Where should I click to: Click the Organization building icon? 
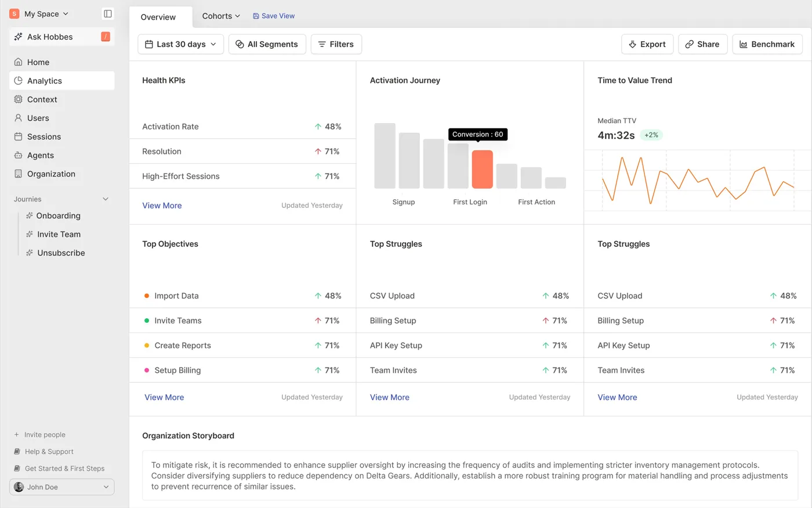pos(18,174)
